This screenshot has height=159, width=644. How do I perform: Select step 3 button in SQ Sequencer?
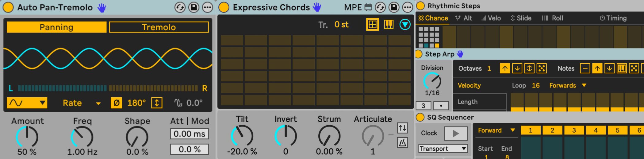tap(574, 130)
